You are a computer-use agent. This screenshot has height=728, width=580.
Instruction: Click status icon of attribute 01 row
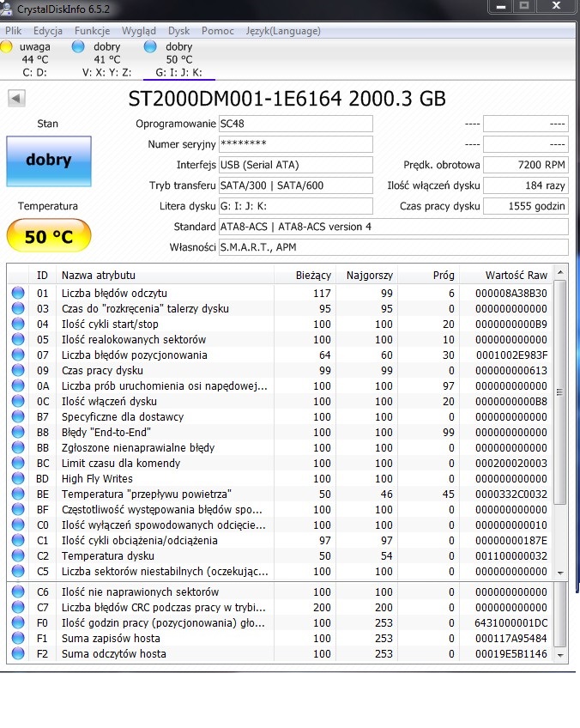(18, 293)
